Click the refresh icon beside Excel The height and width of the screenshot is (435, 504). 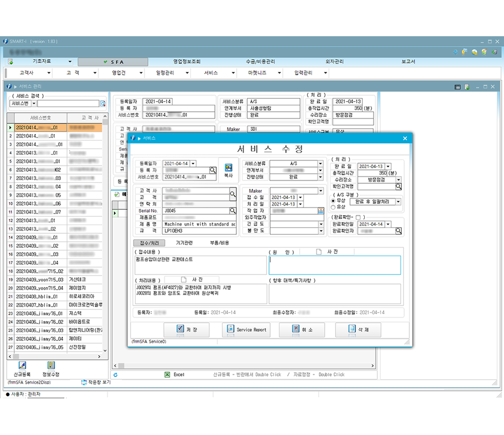point(115,375)
